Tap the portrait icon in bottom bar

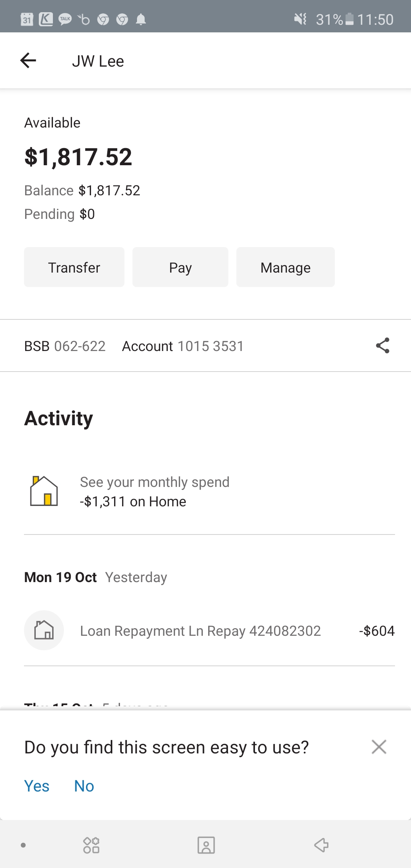click(x=206, y=845)
